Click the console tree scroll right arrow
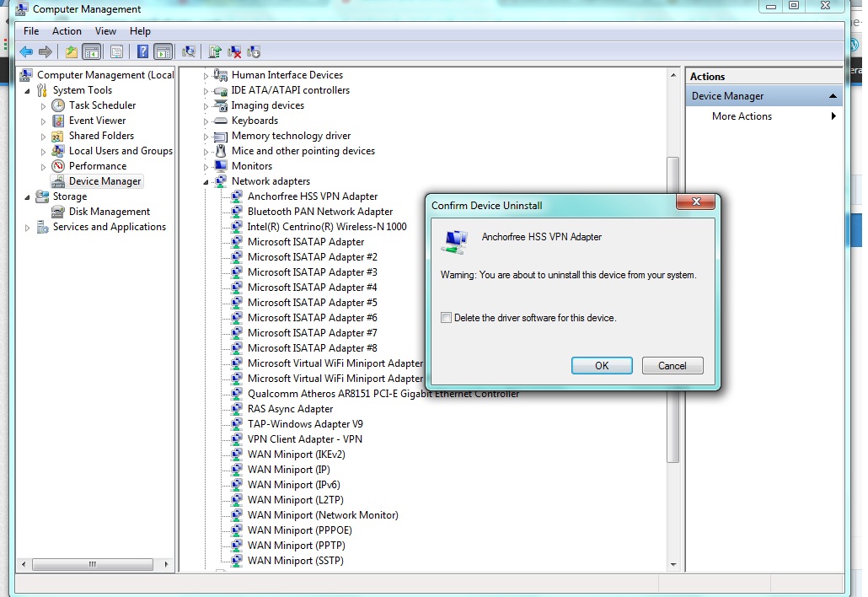868x597 pixels. (166, 564)
